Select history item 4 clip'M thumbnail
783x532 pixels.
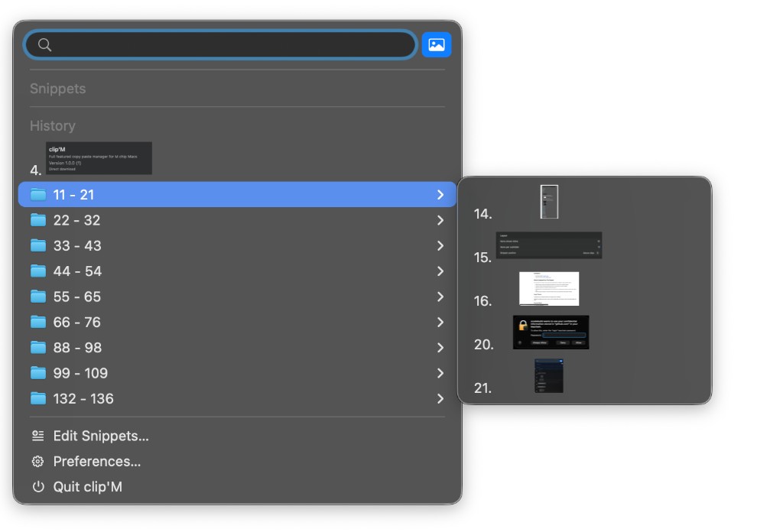pyautogui.click(x=99, y=158)
